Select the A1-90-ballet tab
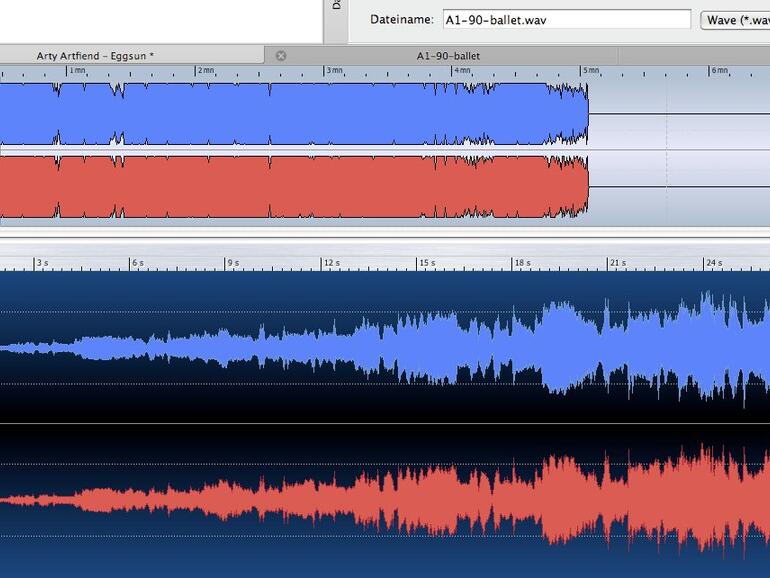This screenshot has height=578, width=770. click(448, 56)
